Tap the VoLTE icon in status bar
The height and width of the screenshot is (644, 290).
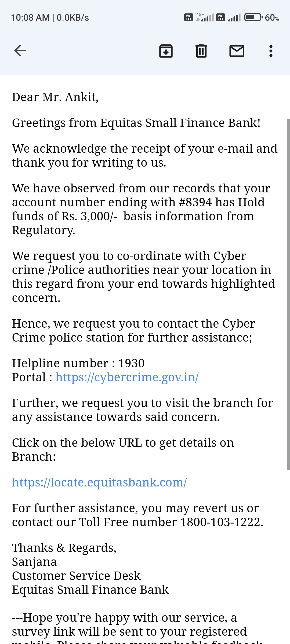pos(189,17)
